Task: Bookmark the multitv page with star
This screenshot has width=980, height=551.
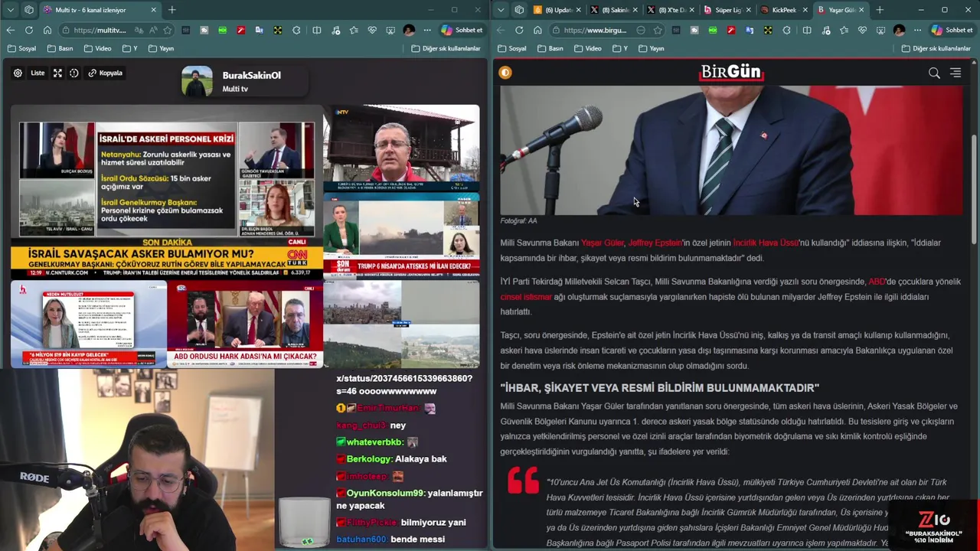Action: (x=167, y=30)
